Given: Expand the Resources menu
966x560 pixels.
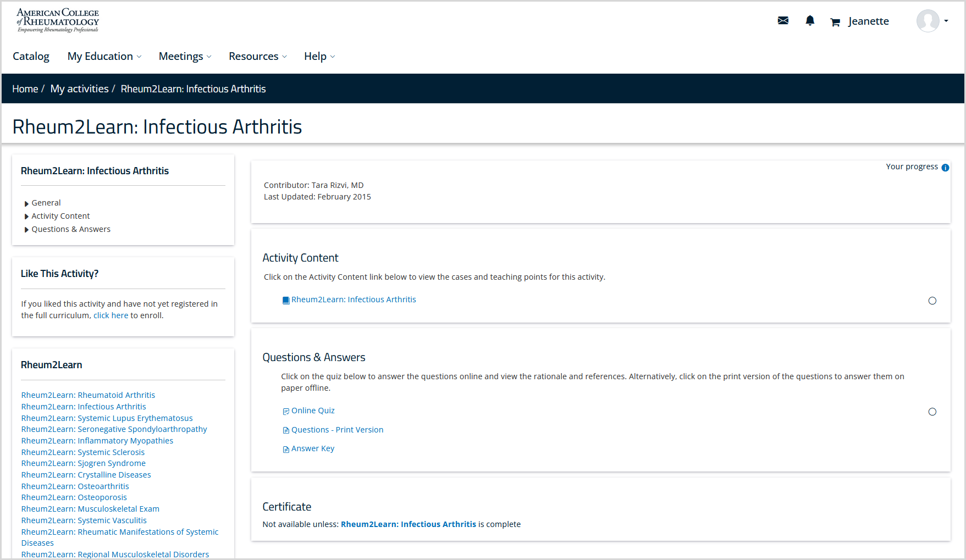Looking at the screenshot, I should pyautogui.click(x=258, y=56).
